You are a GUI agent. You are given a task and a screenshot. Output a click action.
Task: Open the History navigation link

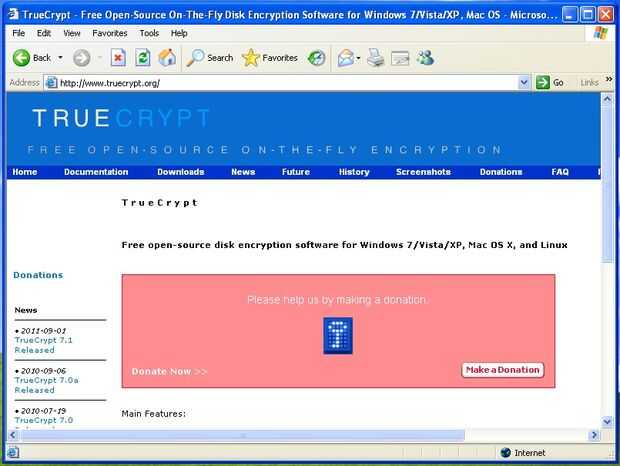pos(354,172)
